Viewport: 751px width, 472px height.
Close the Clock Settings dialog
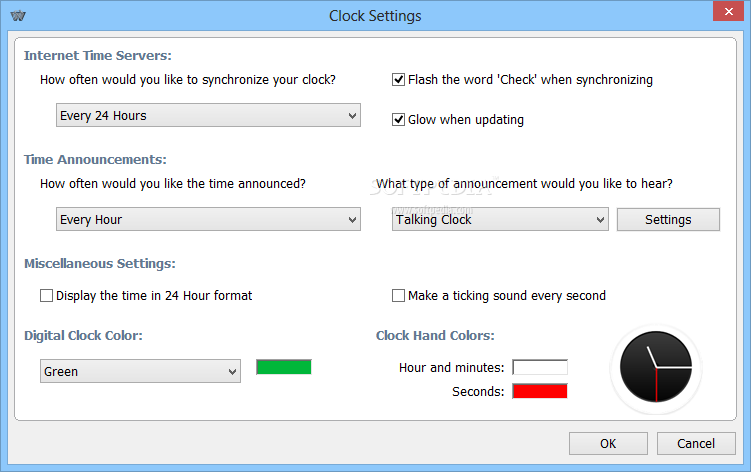click(x=728, y=12)
